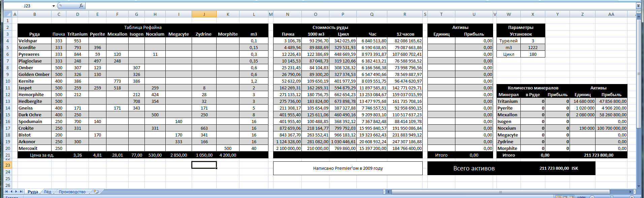Viewport: 644px width, 198px height.
Task: Insert a new worksheet via tab icon
Action: (96, 192)
